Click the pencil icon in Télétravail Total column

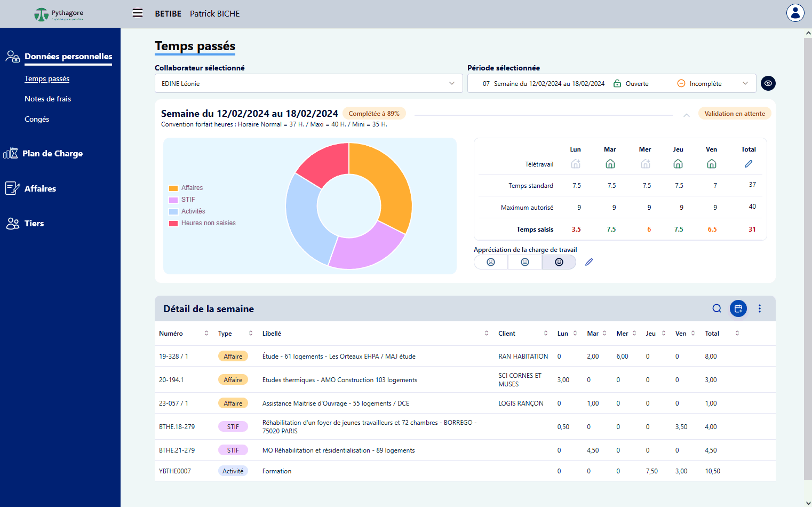(x=748, y=164)
